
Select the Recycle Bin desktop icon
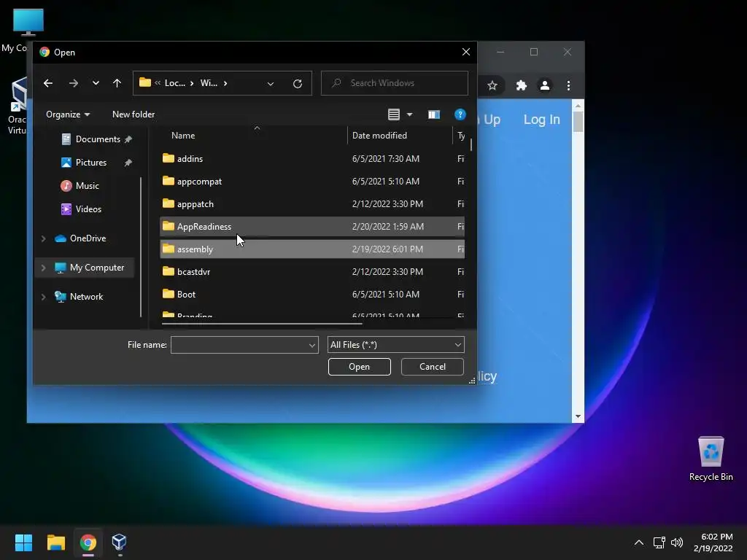711,458
